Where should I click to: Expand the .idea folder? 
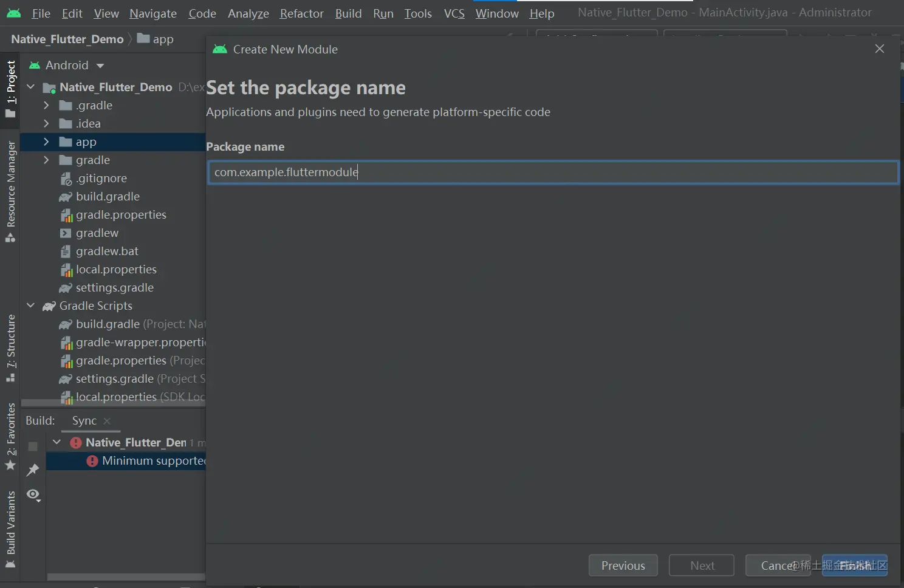pos(46,123)
